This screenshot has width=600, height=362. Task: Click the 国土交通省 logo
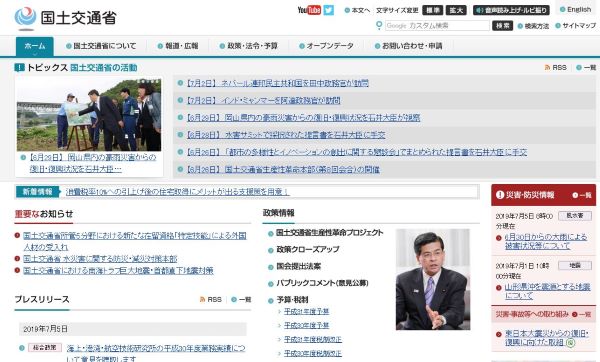click(x=65, y=18)
